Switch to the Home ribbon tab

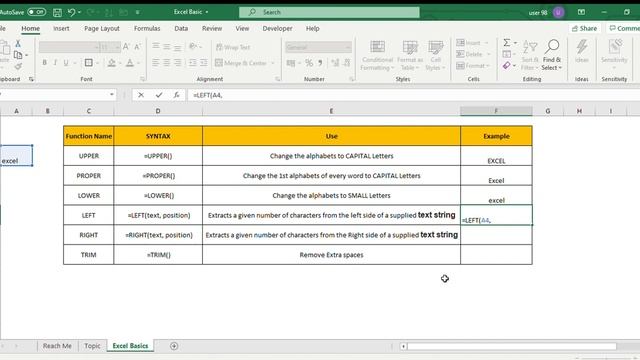click(x=31, y=29)
